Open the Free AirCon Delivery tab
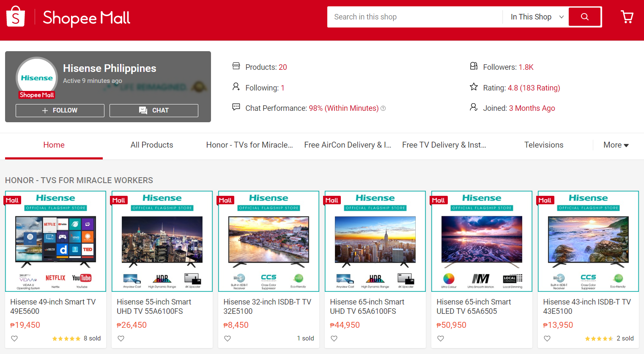Image resolution: width=644 pixels, height=354 pixels. [348, 145]
